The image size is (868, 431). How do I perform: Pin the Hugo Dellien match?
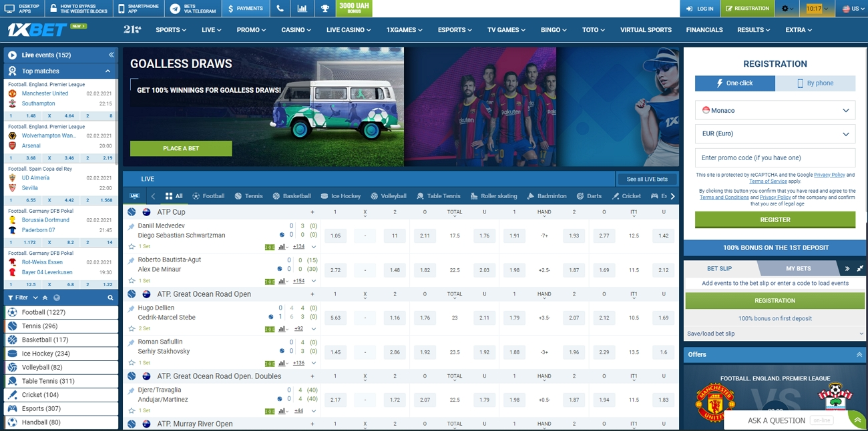132,309
